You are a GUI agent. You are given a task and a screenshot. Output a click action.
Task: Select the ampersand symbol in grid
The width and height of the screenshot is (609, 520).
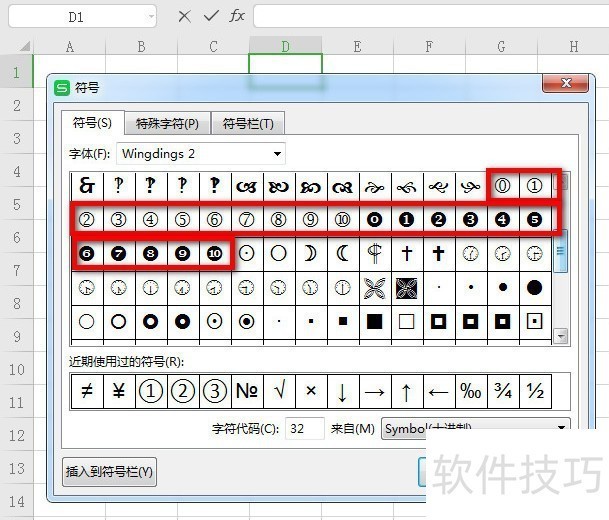click(87, 186)
